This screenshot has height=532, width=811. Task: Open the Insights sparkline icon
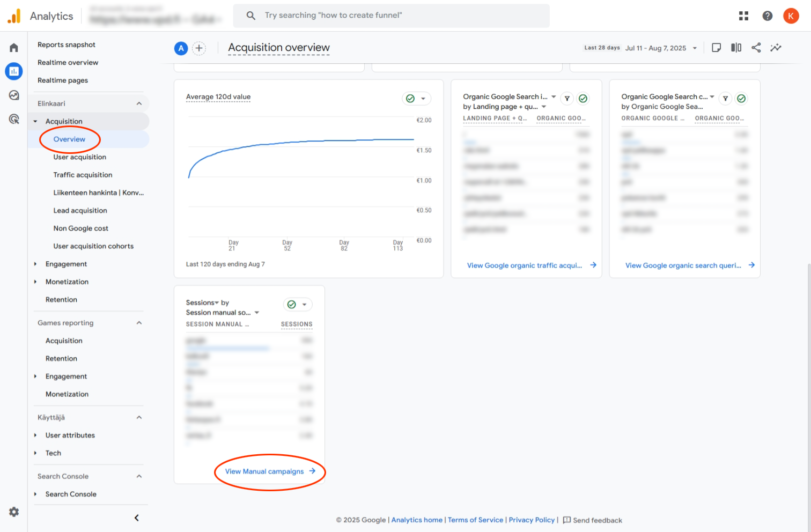pyautogui.click(x=776, y=48)
